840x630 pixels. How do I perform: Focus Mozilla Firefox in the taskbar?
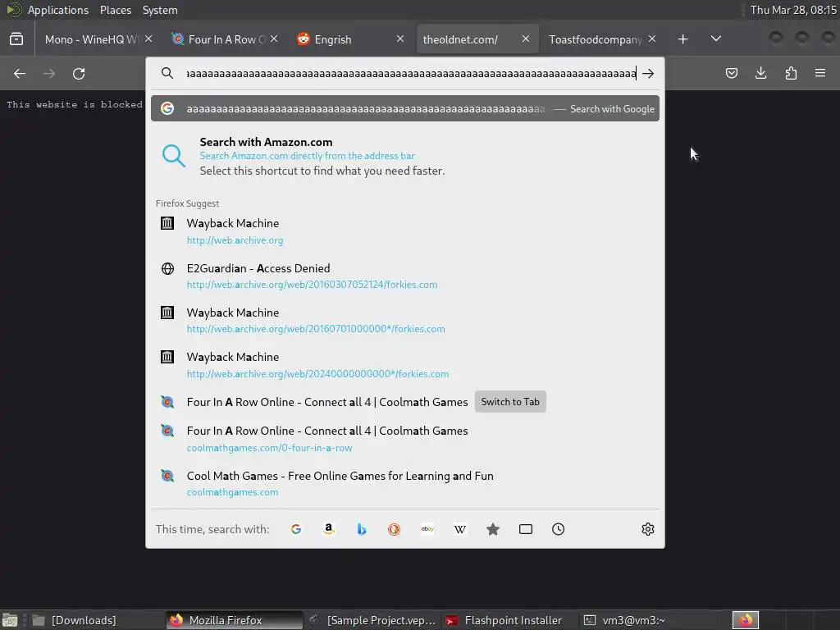[234, 620]
